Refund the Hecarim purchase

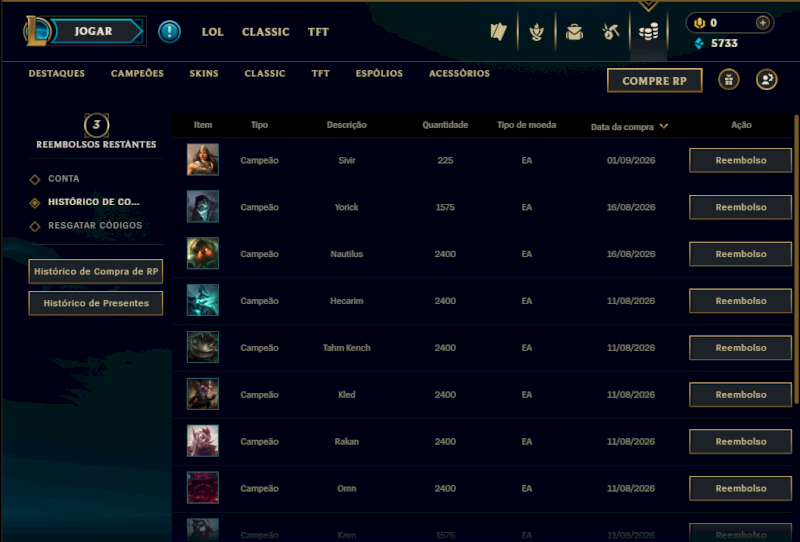coord(740,301)
